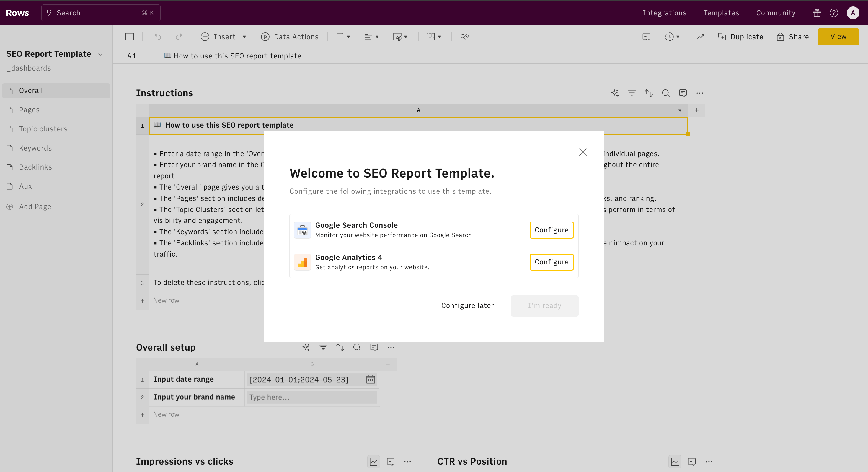Open comments icon in top toolbar
This screenshot has height=472, width=868.
[x=646, y=37]
